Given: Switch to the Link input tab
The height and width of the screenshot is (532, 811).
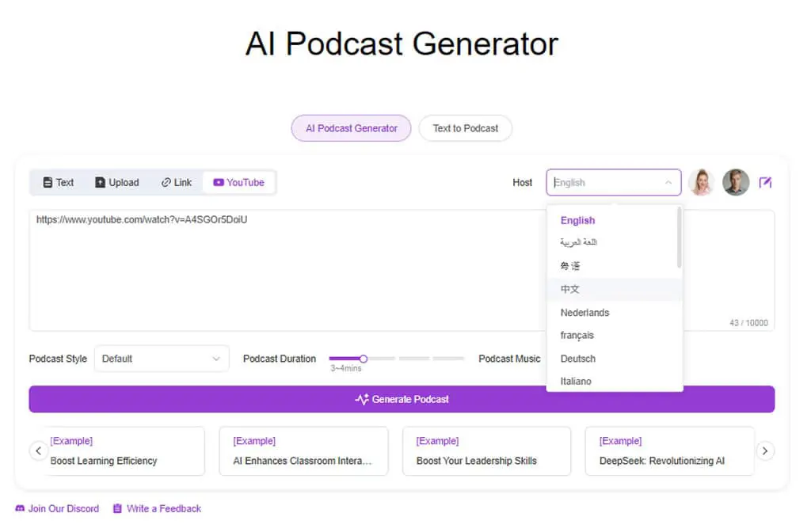Looking at the screenshot, I should (x=177, y=183).
